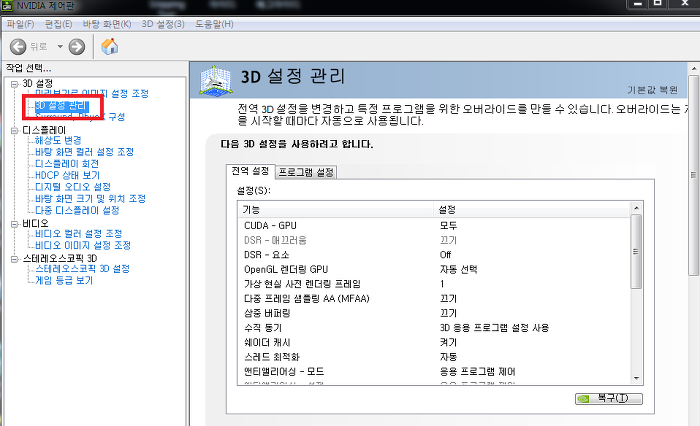
Task: Click settings list scroll up arrow
Action: pyautogui.click(x=636, y=208)
